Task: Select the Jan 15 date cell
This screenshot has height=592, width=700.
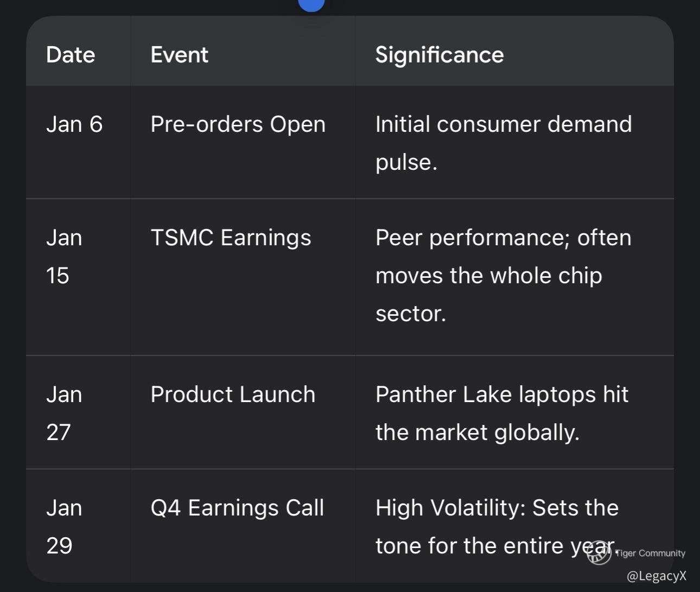Action: [x=64, y=256]
